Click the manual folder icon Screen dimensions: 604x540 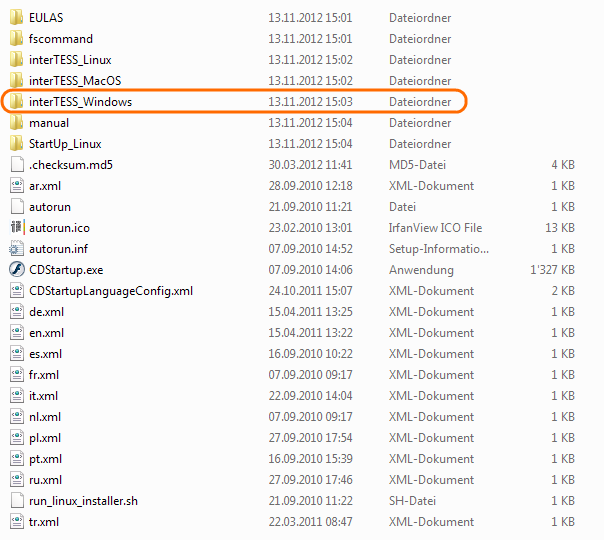click(x=16, y=123)
